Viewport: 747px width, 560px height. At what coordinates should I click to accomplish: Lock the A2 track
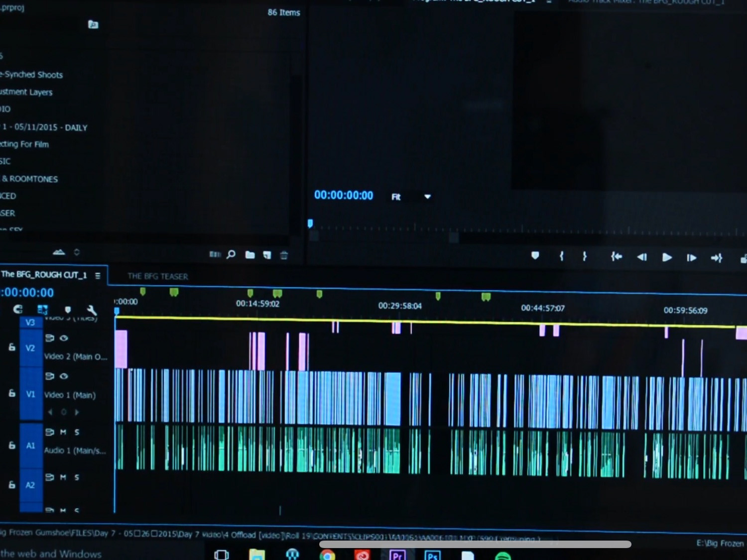coord(12,484)
